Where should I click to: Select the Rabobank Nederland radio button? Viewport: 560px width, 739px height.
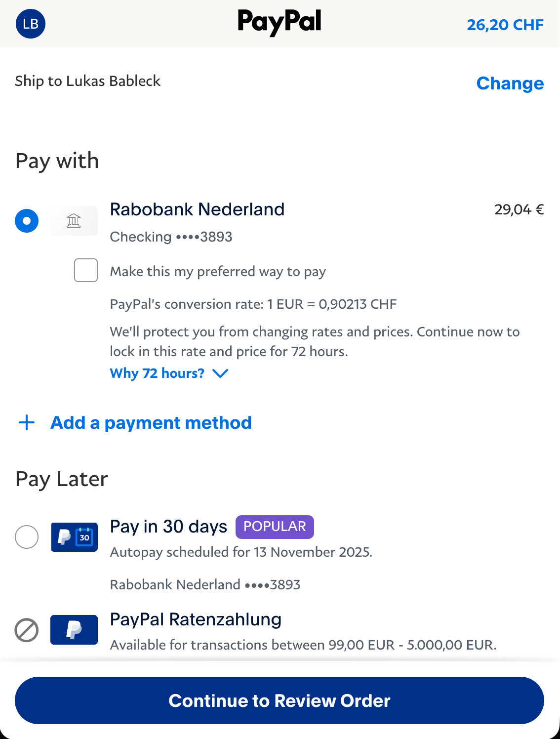pyautogui.click(x=27, y=221)
